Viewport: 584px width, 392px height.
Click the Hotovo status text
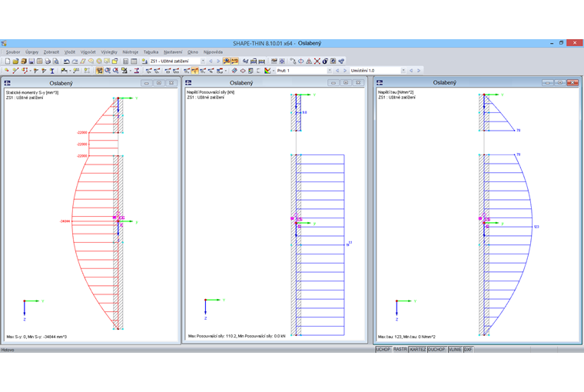tap(8, 350)
